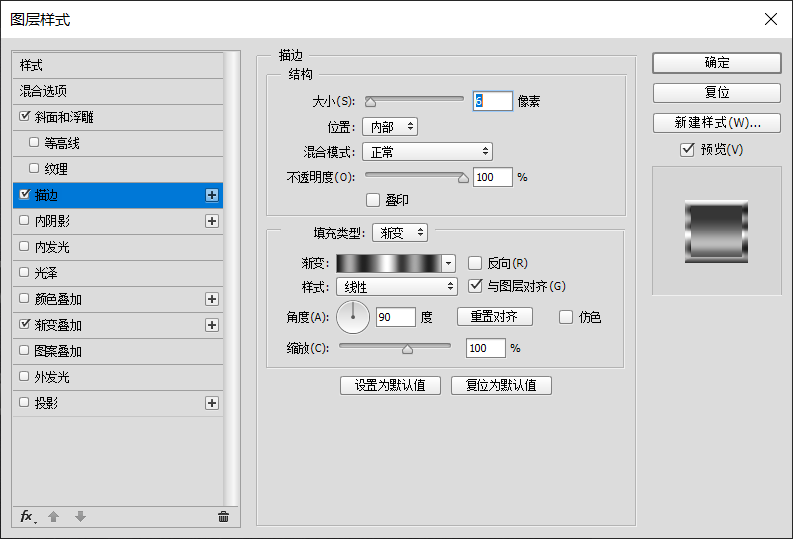Add another 颜色叠加 effect with its plus icon
This screenshot has height=539, width=793.
pos(212,299)
